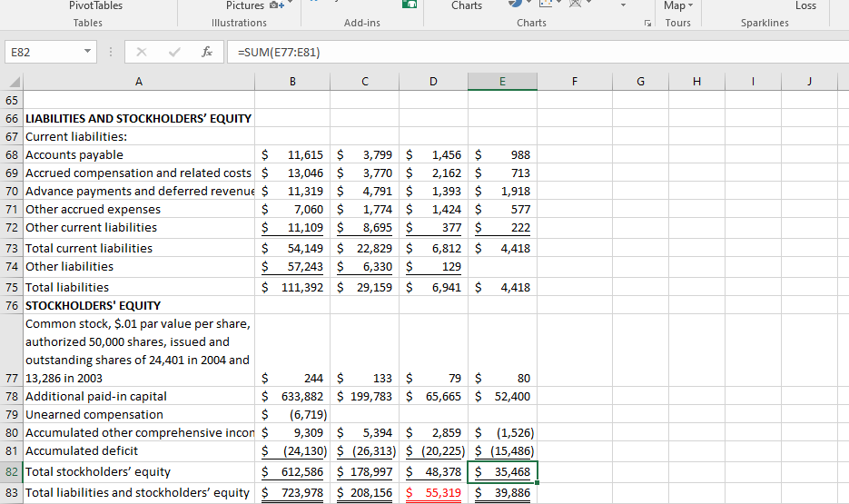Click the Insert Function fx icon

(x=206, y=52)
